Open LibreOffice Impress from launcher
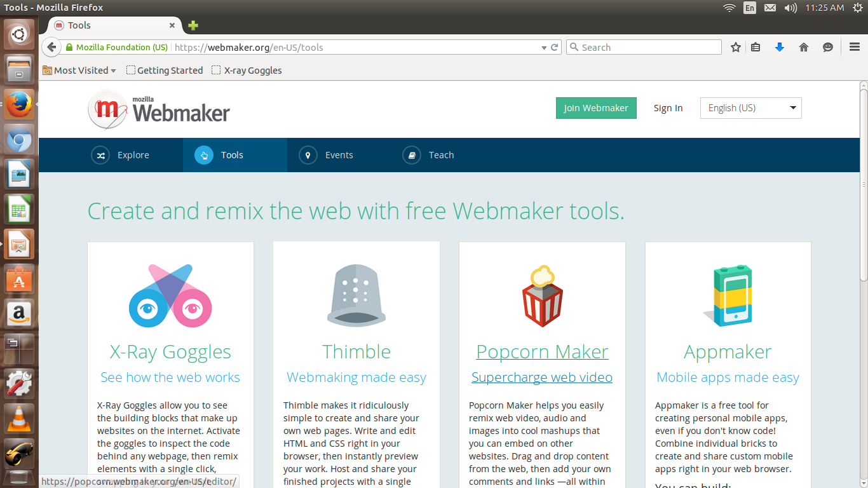This screenshot has width=868, height=488. [19, 244]
